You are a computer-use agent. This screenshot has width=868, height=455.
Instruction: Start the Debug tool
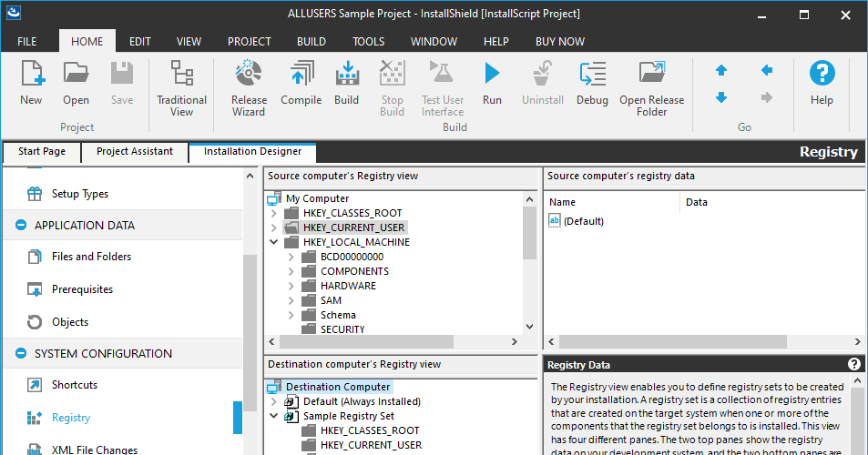tap(592, 83)
